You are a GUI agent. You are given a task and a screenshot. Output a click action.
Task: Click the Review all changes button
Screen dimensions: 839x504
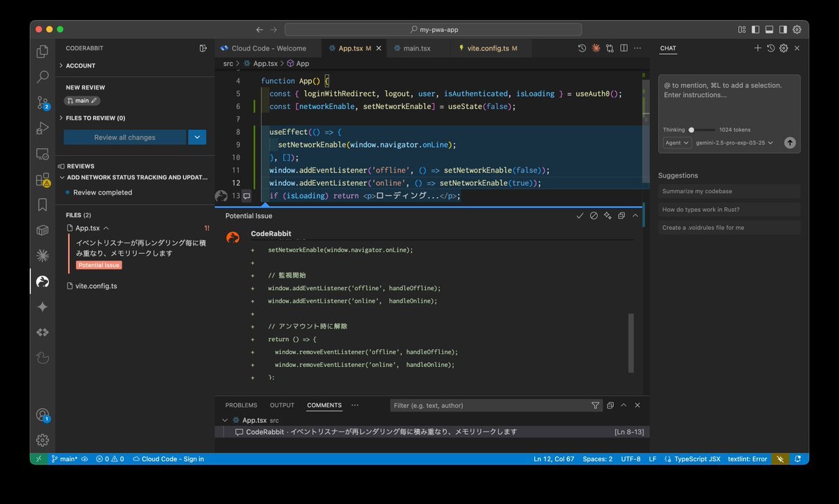[125, 137]
